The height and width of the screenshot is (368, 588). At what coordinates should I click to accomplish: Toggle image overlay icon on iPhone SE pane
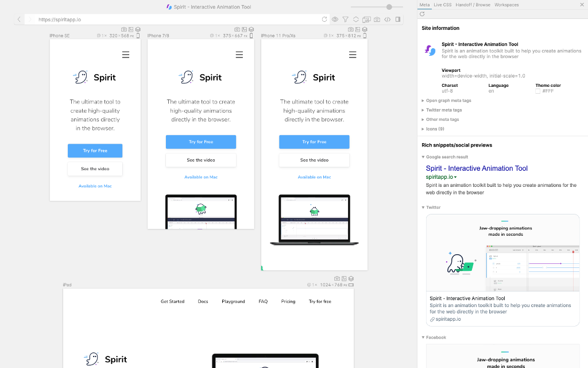[131, 29]
